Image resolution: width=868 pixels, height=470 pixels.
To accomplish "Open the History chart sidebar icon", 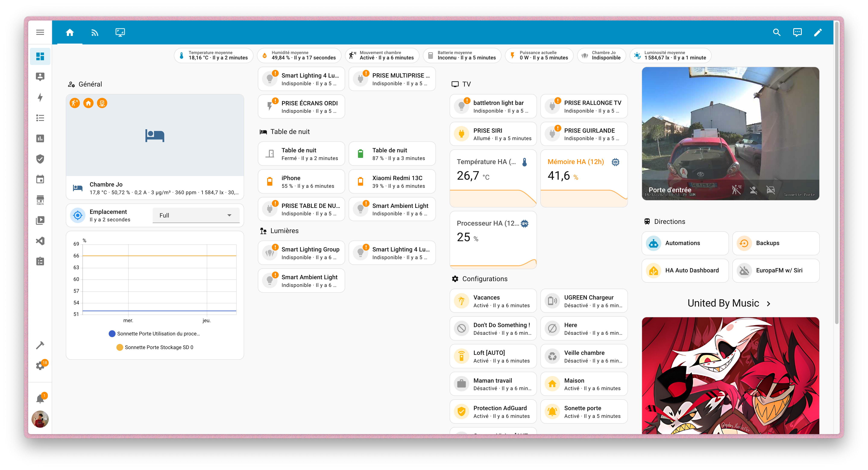I will [x=40, y=138].
